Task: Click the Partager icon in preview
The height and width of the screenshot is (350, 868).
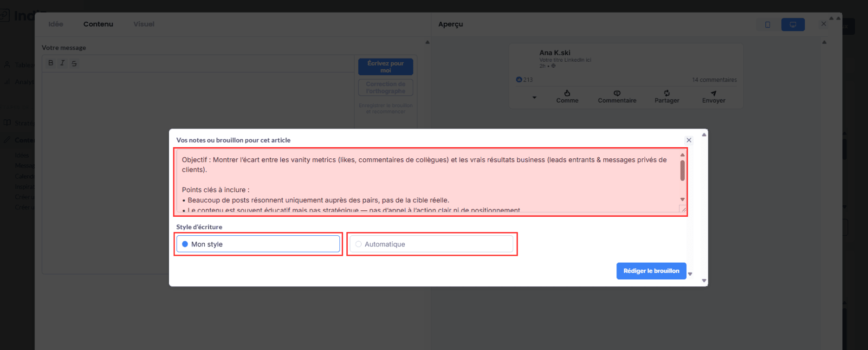Action: coord(667,93)
